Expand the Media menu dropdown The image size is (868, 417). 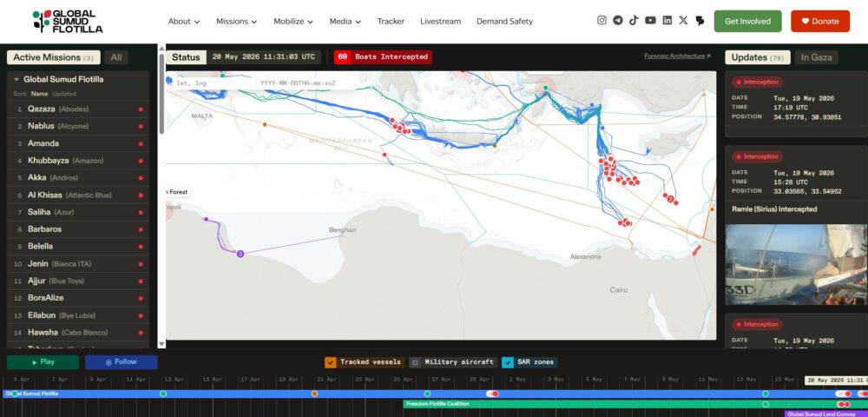[x=345, y=21]
